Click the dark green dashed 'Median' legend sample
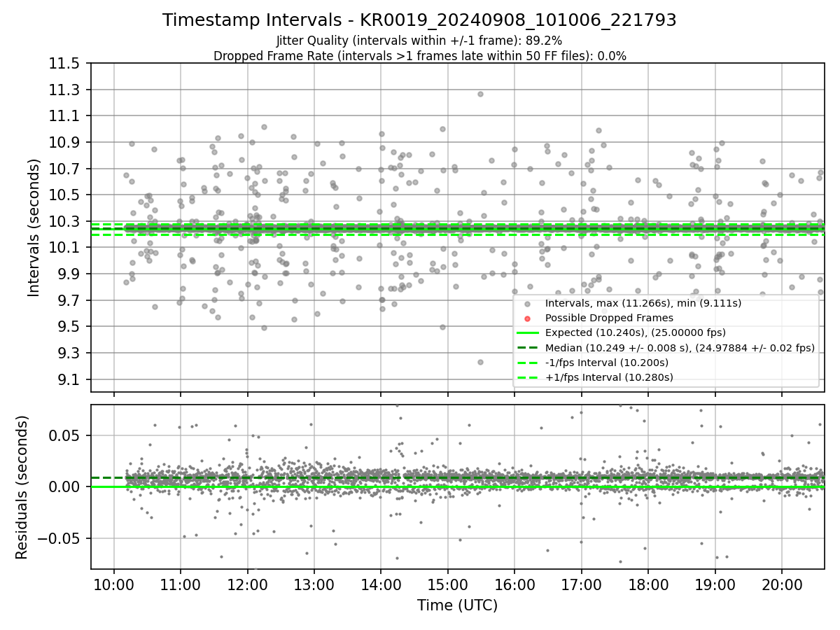This screenshot has width=840, height=630. tap(527, 348)
